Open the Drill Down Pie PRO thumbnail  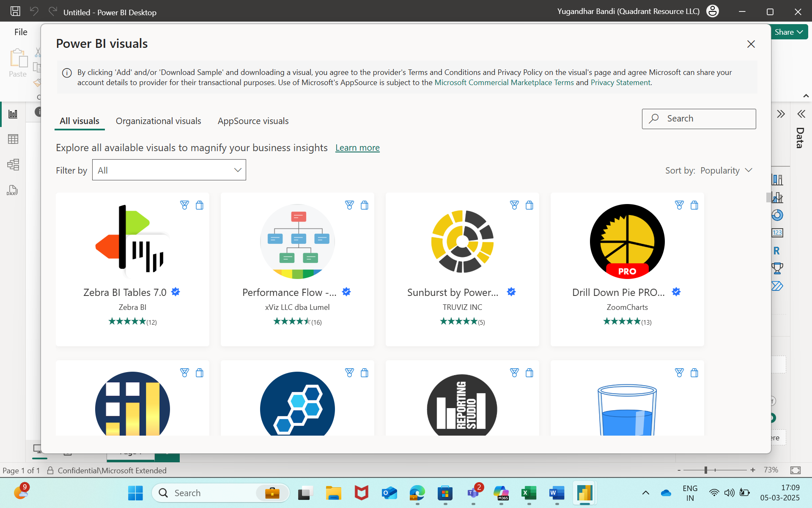click(x=627, y=241)
